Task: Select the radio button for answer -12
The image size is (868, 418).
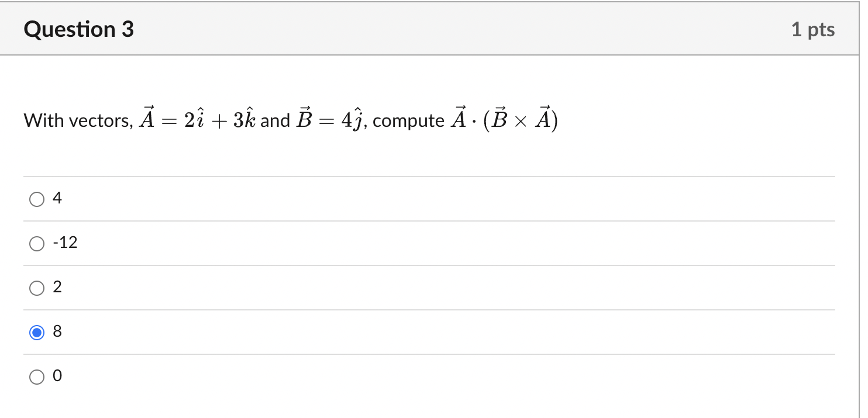Action: click(37, 243)
